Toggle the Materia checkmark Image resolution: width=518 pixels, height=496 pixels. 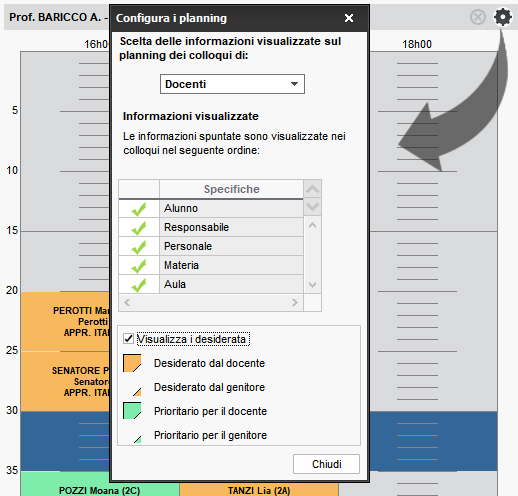(x=139, y=266)
